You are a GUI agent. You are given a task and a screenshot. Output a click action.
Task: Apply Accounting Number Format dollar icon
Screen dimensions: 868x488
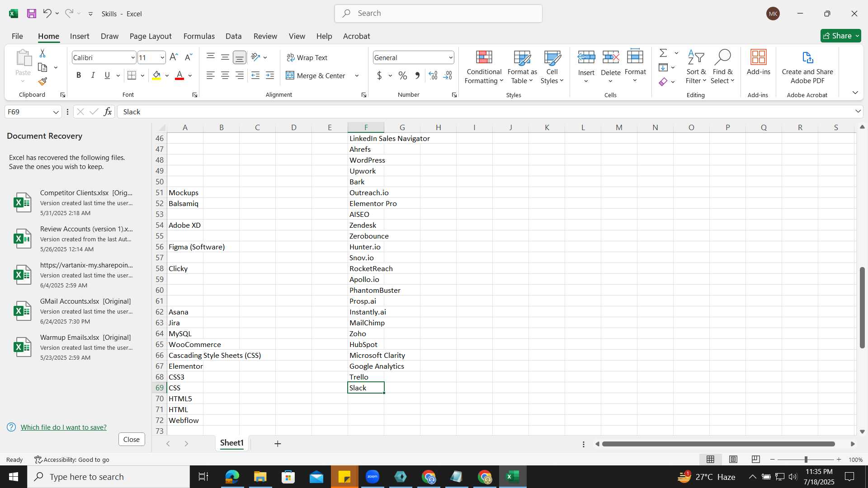tap(379, 75)
